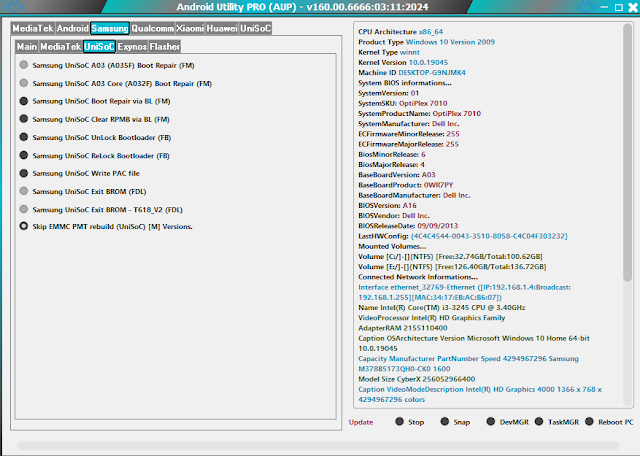Select Samsung UniSoC Exit BROM T618_V2 option
This screenshot has height=456, width=640.
coord(101,210)
